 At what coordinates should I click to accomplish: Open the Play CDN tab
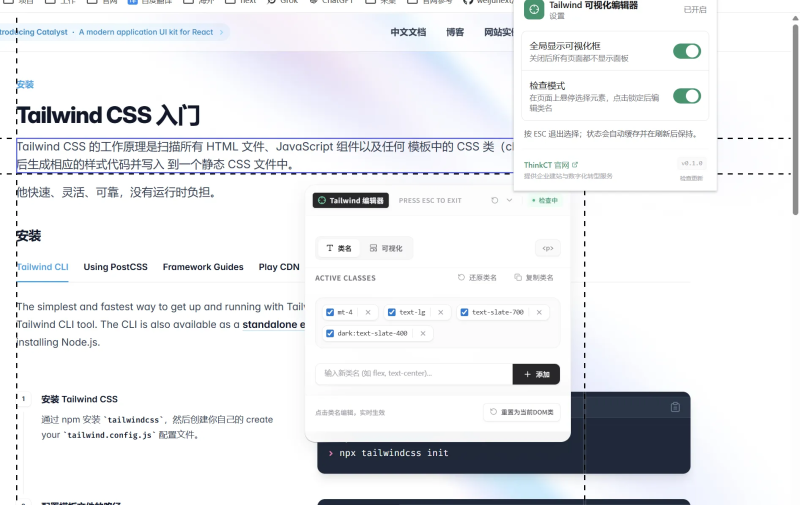(279, 267)
